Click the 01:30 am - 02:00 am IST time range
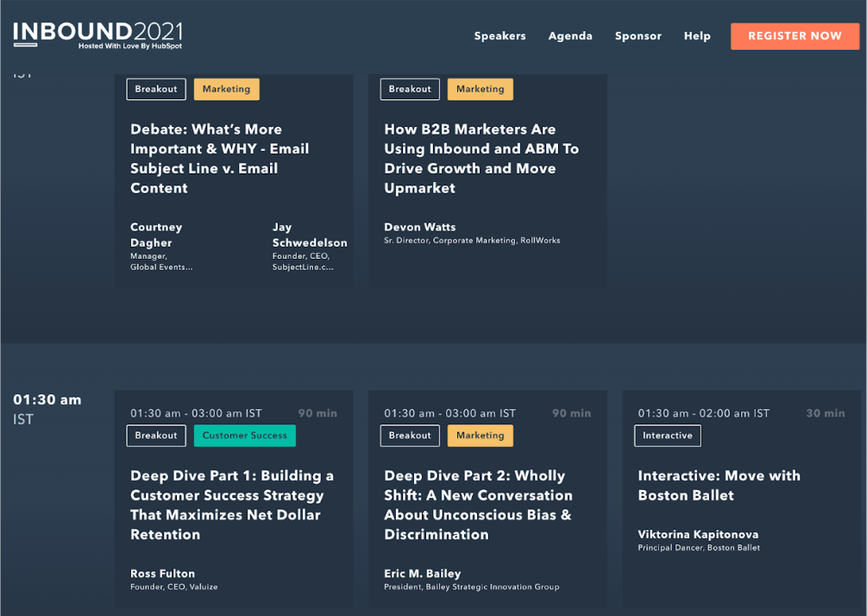The width and height of the screenshot is (867, 616). [703, 413]
